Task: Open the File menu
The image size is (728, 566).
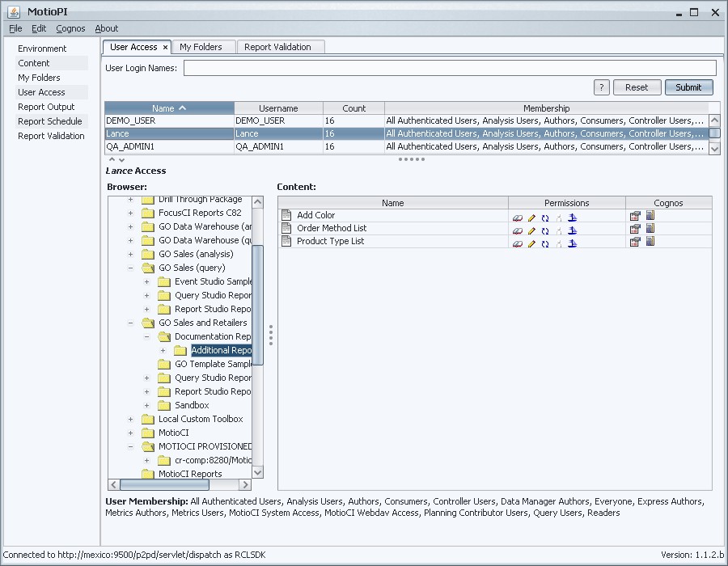Action: pos(15,28)
